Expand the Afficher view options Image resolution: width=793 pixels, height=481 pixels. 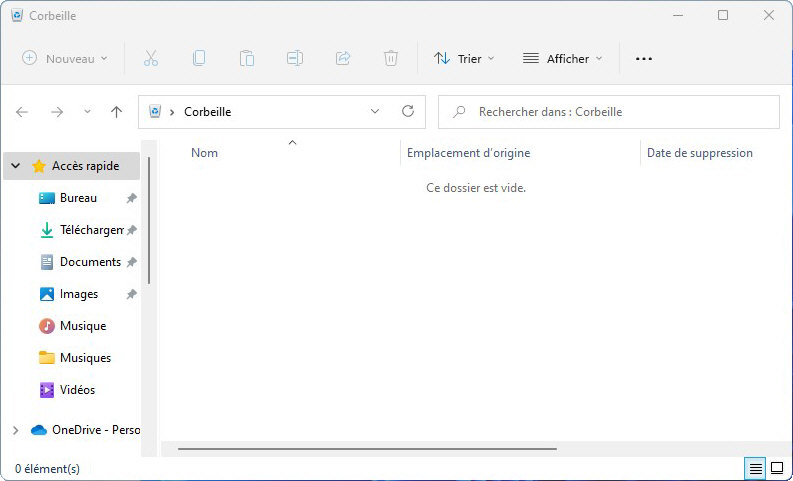point(563,59)
